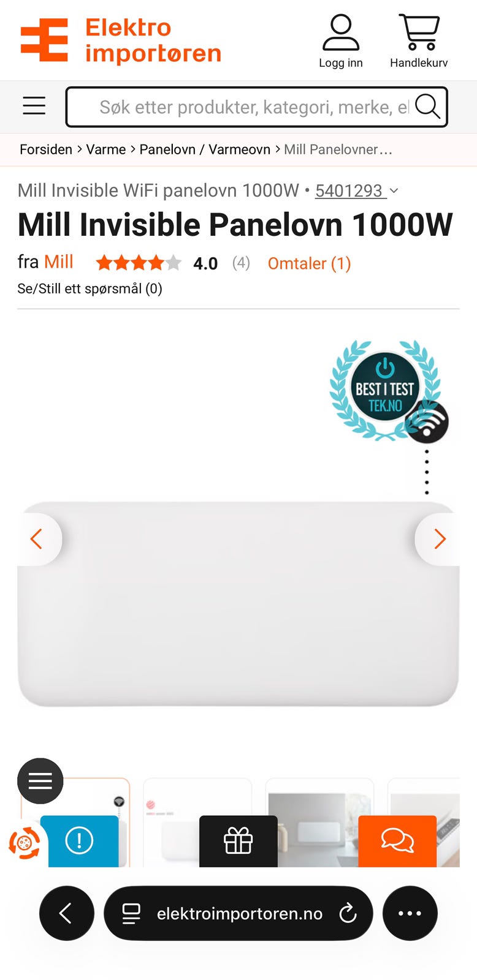Go to the Varme breadcrumb
This screenshot has width=477, height=980.
click(x=106, y=149)
